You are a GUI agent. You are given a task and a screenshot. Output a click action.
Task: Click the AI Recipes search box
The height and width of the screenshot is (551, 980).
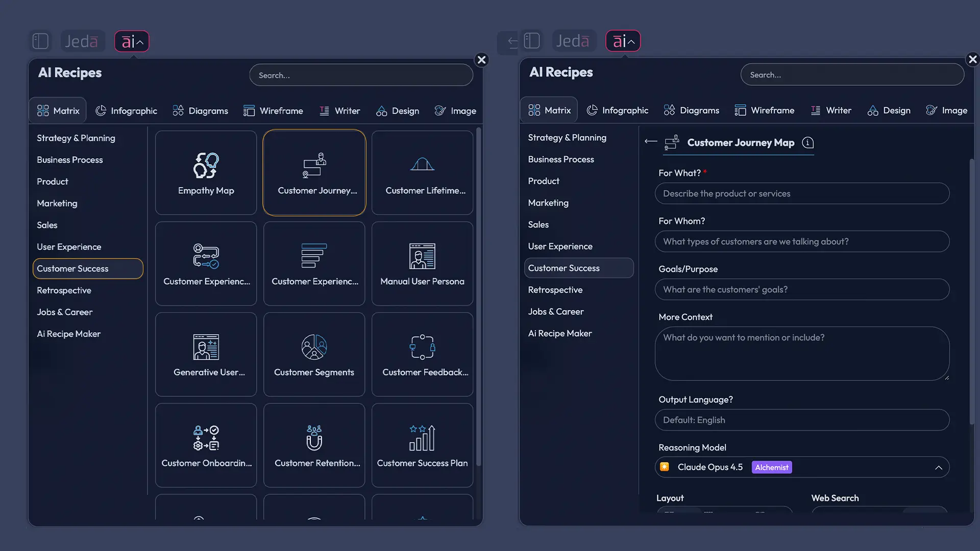pos(361,75)
